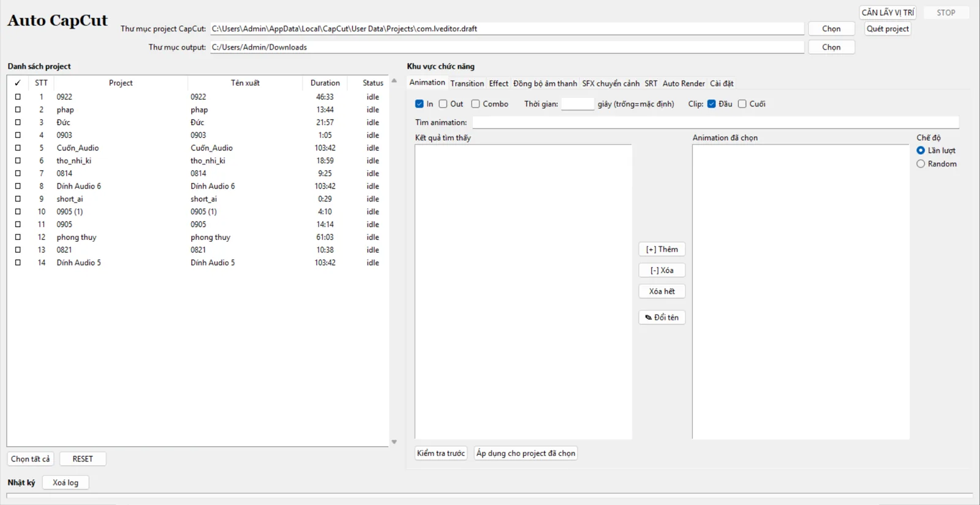Open the Auto Render tab
The height and width of the screenshot is (505, 980).
[x=684, y=83]
